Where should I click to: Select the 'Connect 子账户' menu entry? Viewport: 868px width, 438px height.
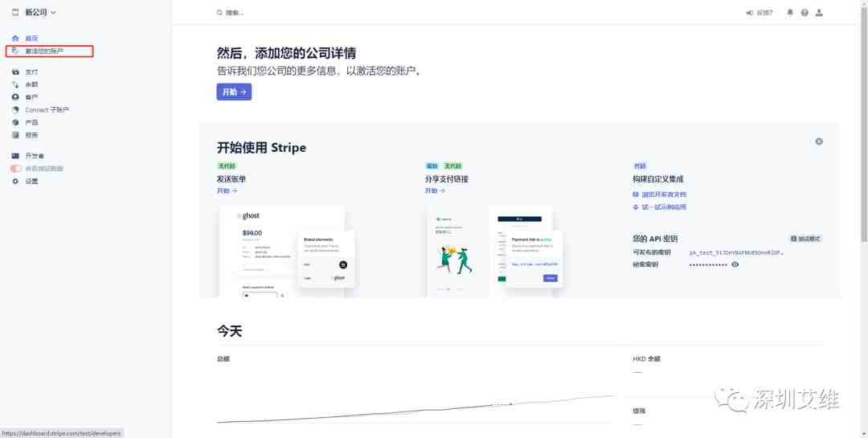pos(47,109)
